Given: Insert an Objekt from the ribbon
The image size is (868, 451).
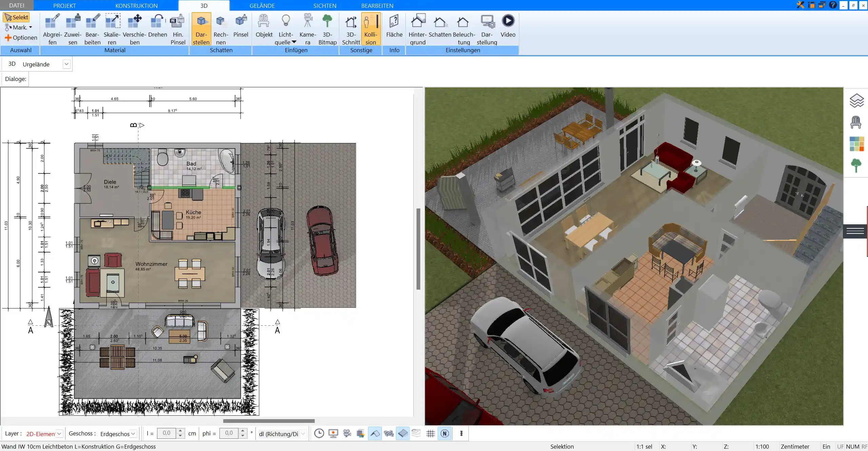Looking at the screenshot, I should (264, 26).
